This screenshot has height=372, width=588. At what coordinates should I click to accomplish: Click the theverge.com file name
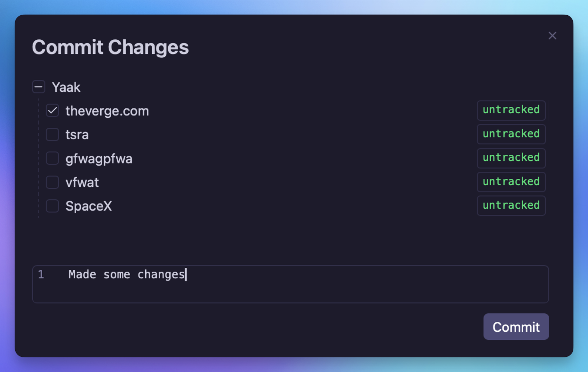click(107, 111)
